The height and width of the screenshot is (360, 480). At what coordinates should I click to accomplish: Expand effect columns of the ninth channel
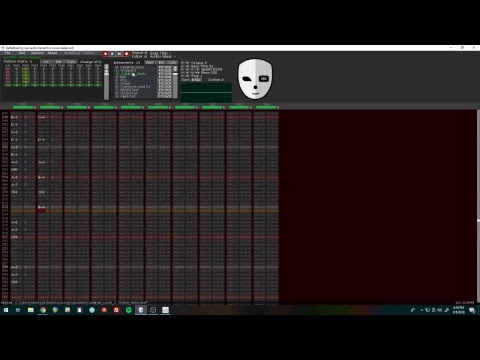[251, 107]
